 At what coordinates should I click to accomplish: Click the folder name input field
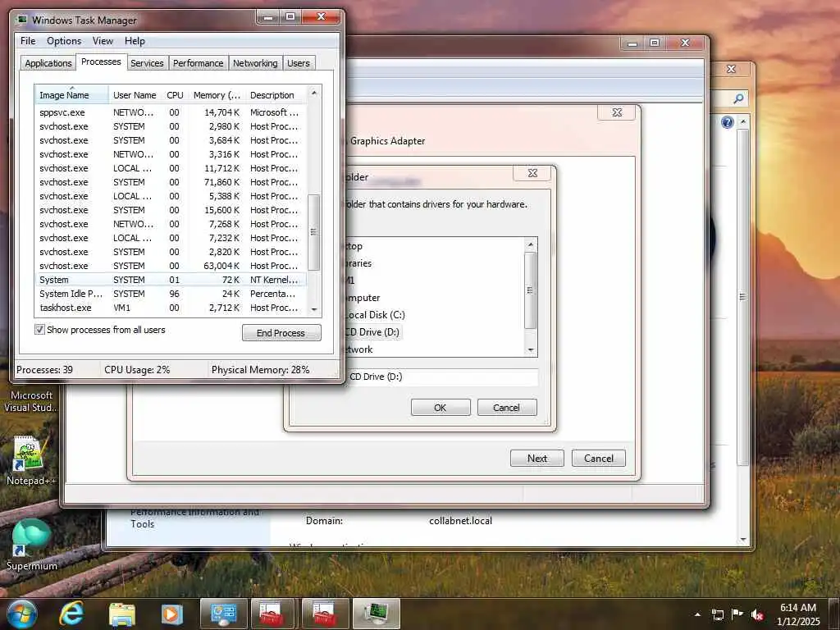(442, 377)
